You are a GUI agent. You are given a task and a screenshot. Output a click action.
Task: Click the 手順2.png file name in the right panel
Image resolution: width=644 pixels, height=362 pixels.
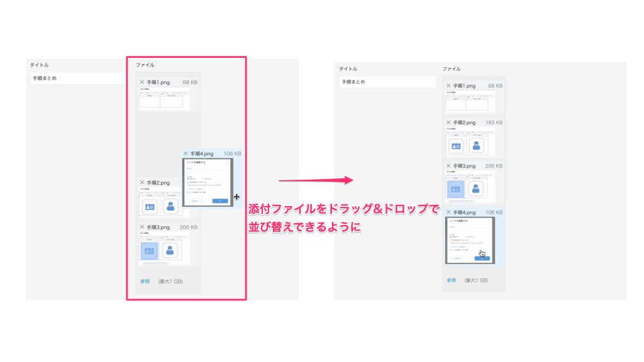point(464,123)
